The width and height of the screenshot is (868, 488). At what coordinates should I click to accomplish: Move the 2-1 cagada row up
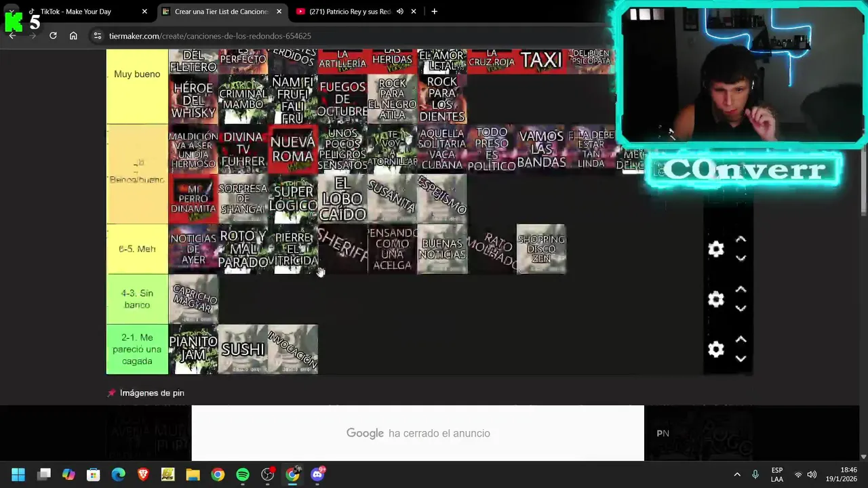741,340
